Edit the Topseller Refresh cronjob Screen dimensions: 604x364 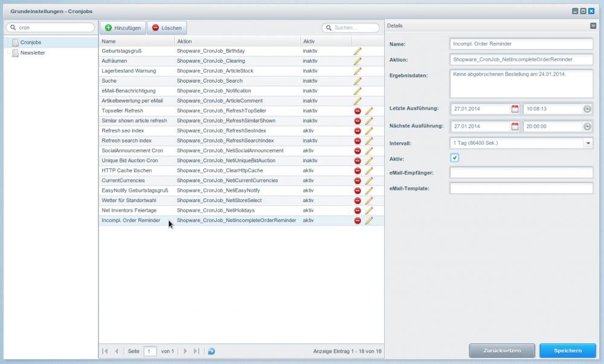[368, 111]
